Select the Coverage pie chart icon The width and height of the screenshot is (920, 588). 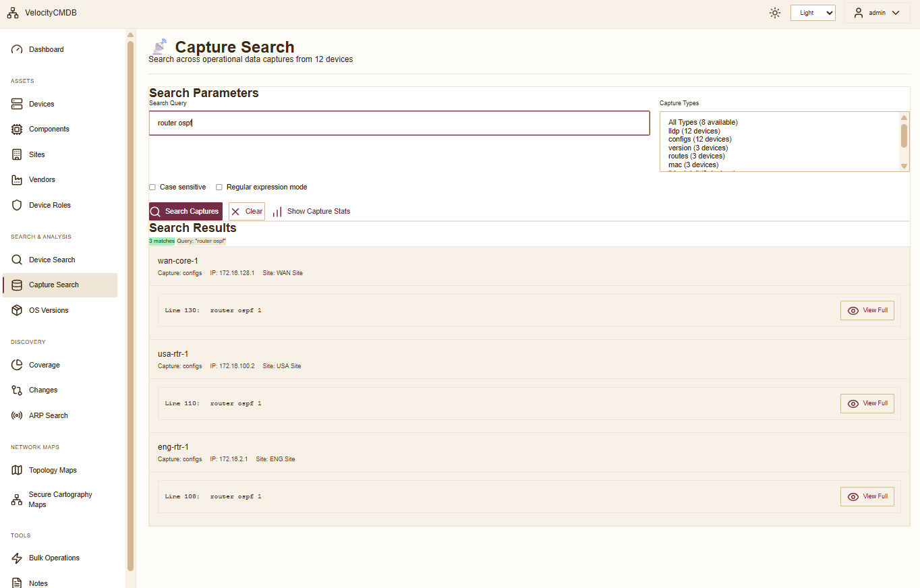(17, 365)
